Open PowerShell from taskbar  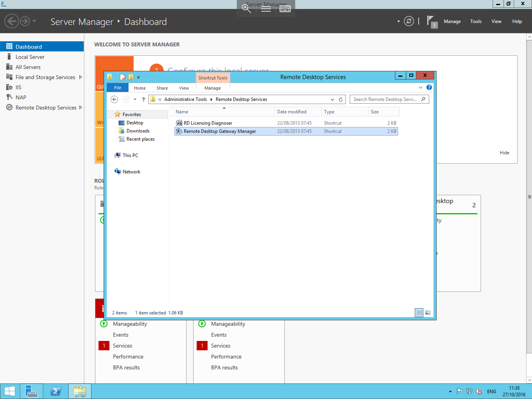click(55, 391)
